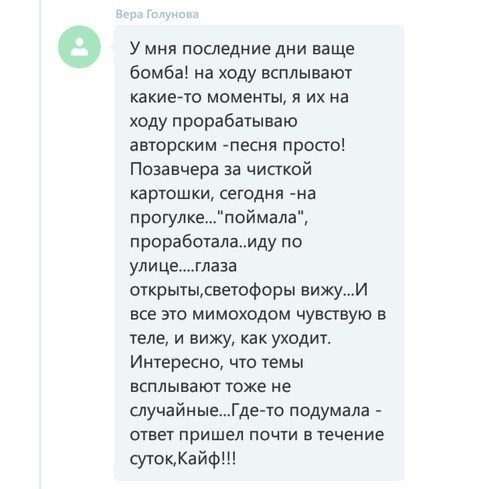This screenshot has width=489, height=489.
Task: Click the person silhouette inside the avatar
Action: click(79, 47)
